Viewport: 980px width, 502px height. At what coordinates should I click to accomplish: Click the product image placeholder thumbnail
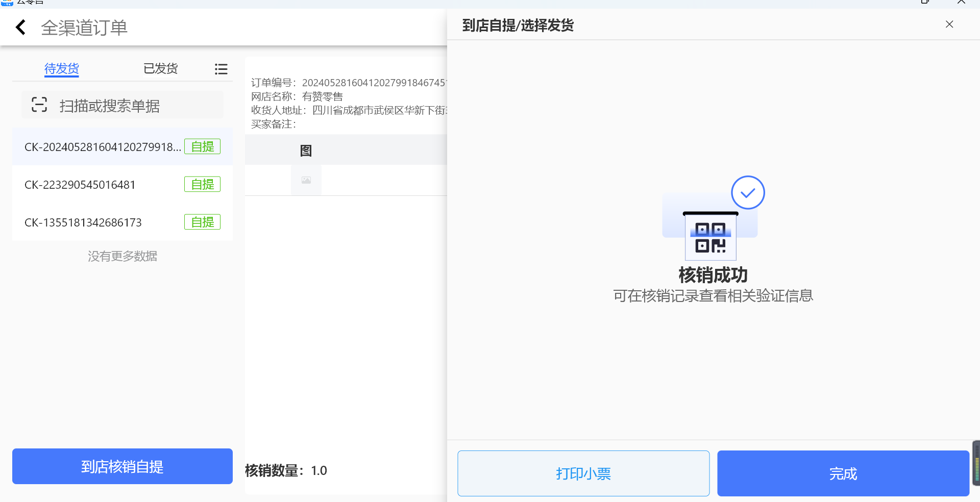click(306, 180)
